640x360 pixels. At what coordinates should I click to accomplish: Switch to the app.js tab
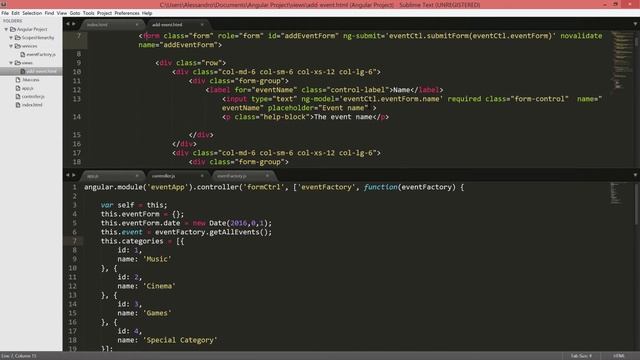(112, 176)
